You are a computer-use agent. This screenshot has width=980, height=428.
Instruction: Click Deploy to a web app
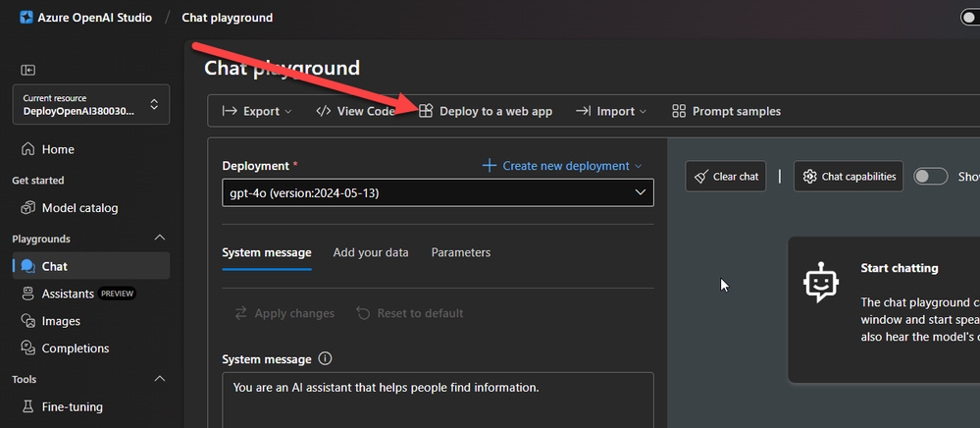[486, 111]
